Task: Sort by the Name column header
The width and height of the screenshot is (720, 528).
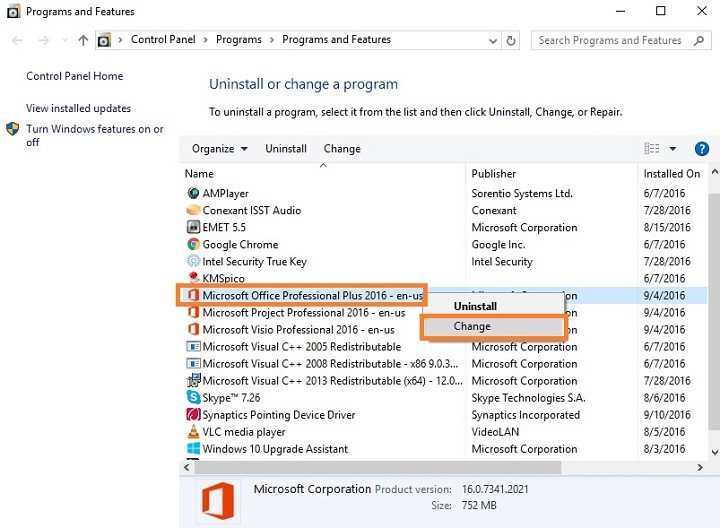Action: (199, 174)
